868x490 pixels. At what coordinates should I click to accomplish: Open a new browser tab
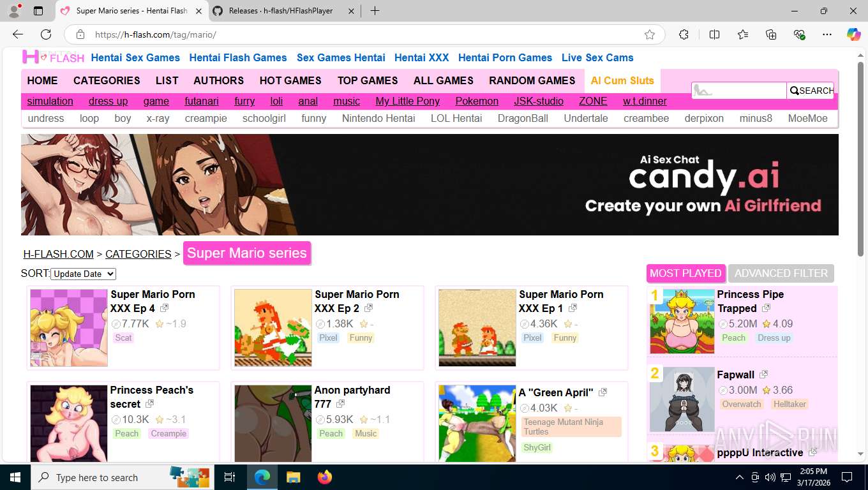375,11
